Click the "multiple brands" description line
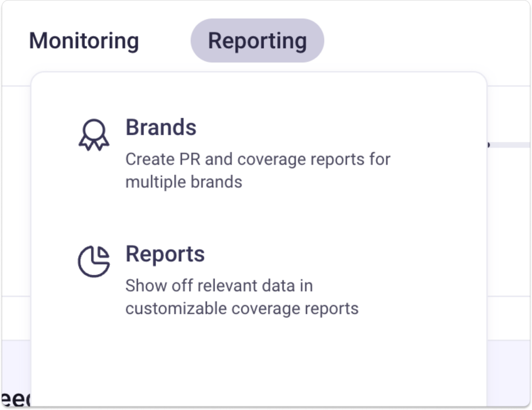Image resolution: width=532 pixels, height=410 pixels. [184, 182]
